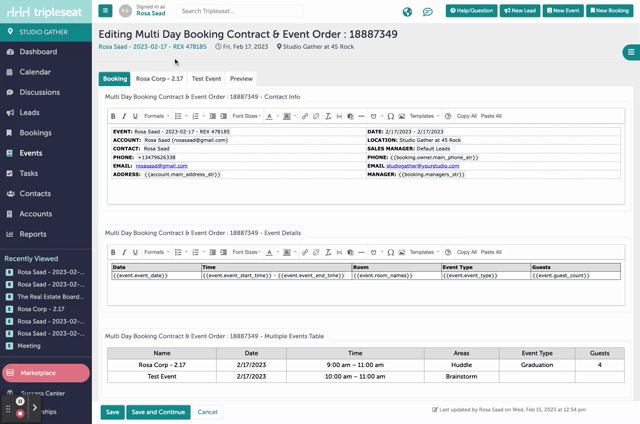Open the globe icon in top bar
This screenshot has height=424, width=640.
[407, 12]
